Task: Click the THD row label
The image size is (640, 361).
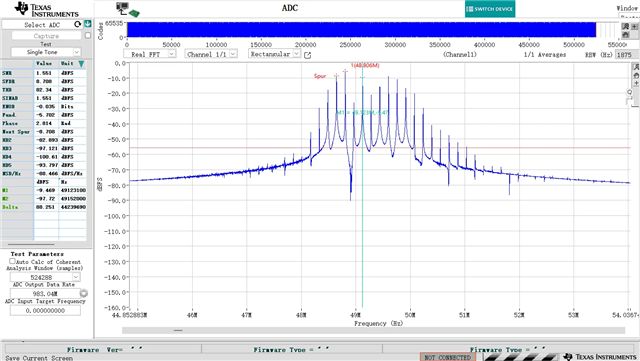Action: pos(7,90)
